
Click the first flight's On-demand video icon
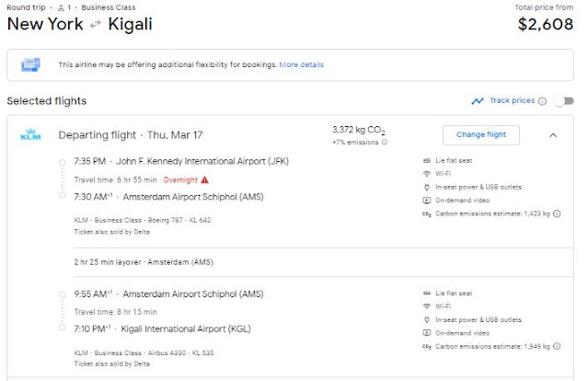(426, 201)
